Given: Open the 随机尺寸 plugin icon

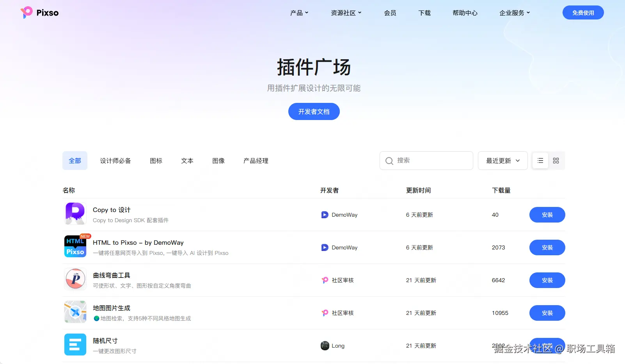Looking at the screenshot, I should pos(75,345).
